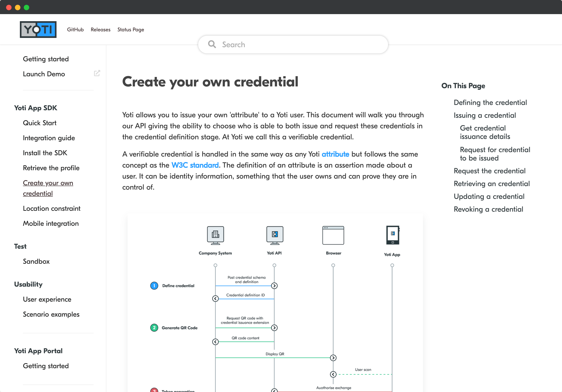Focus the Search input field
The image size is (562, 392).
(x=293, y=45)
